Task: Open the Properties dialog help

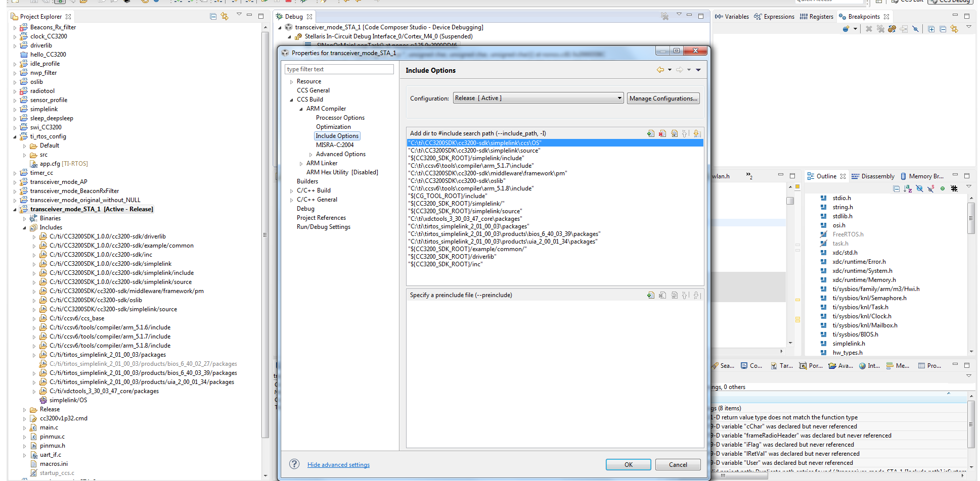Action: [x=294, y=464]
